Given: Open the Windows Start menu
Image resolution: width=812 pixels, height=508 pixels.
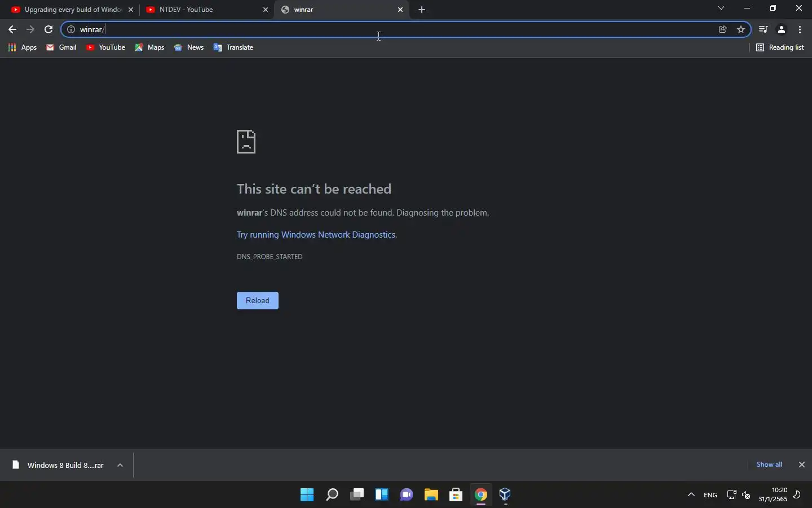Looking at the screenshot, I should (x=307, y=496).
